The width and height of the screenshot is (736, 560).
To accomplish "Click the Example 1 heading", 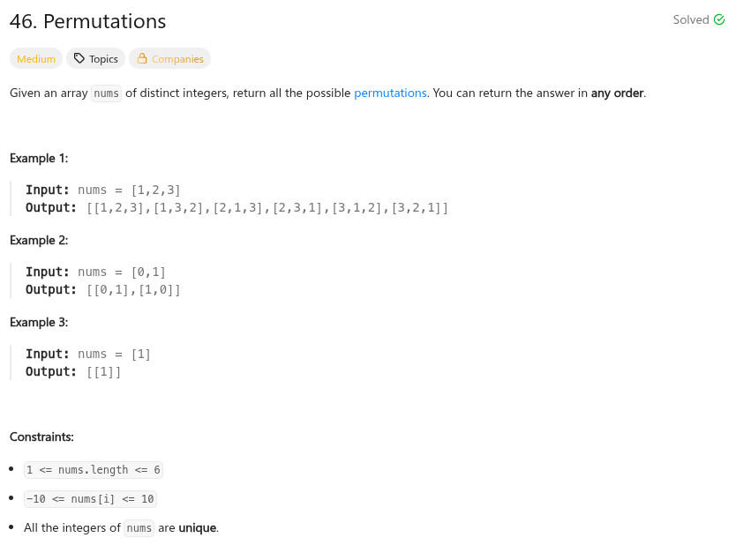I will (39, 158).
